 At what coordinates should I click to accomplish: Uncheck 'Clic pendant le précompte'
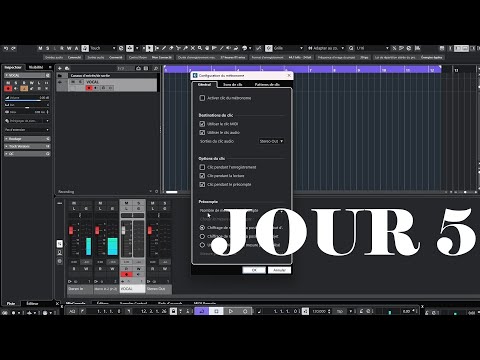click(x=202, y=184)
